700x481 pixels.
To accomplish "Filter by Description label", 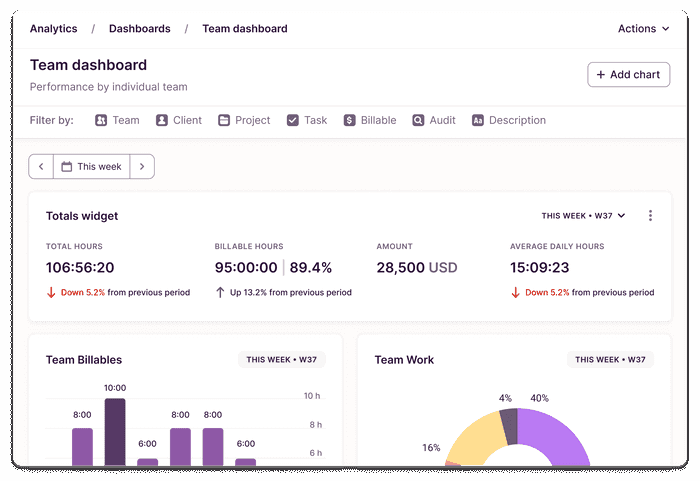I will (517, 120).
